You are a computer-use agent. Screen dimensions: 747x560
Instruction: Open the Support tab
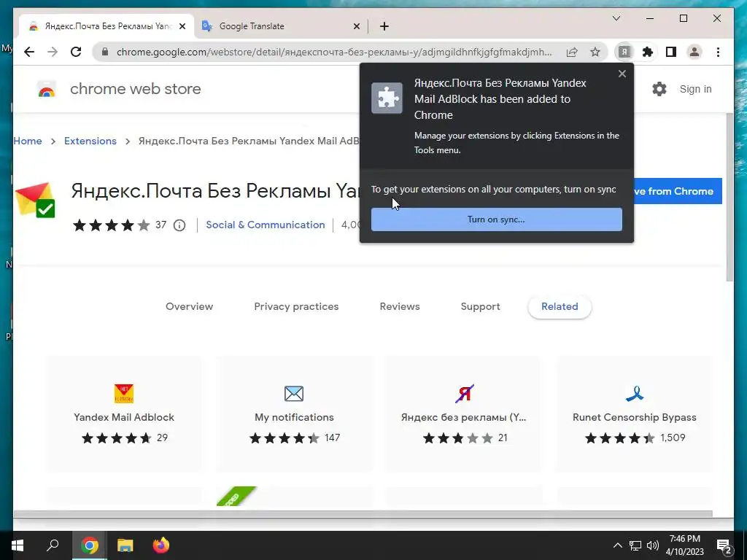pyautogui.click(x=480, y=307)
